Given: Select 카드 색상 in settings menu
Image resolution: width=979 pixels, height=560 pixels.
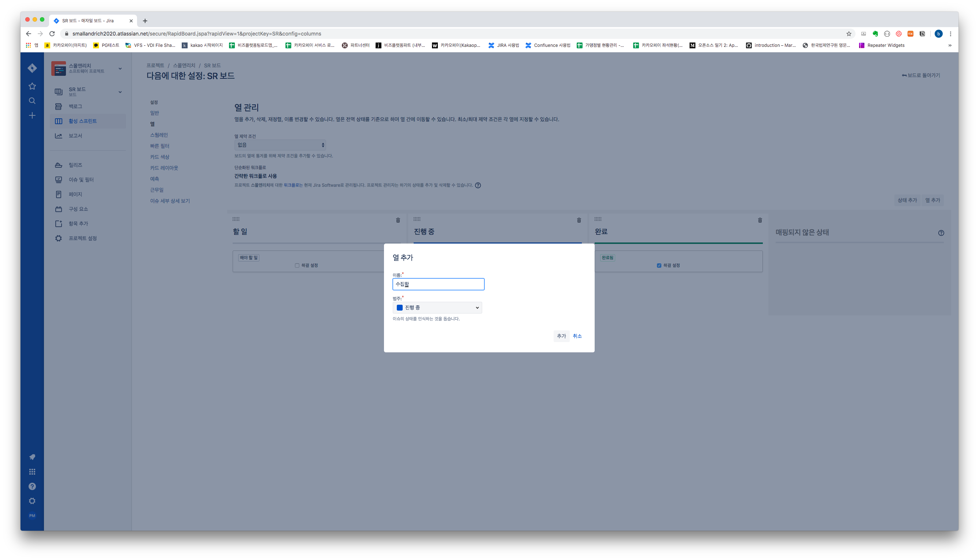Looking at the screenshot, I should (x=160, y=157).
